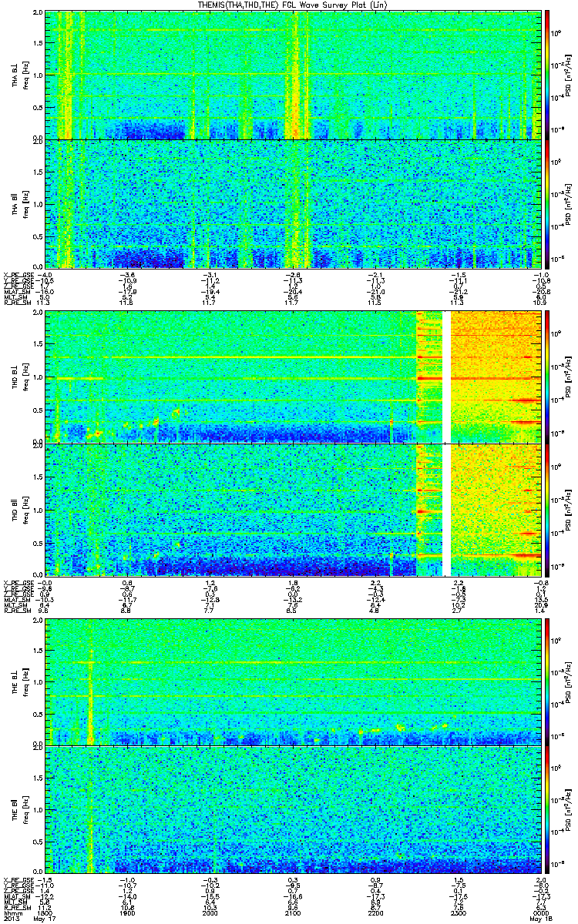This screenshot has width=578, height=924.
Task: Open the THA B∥ spectrogram panel
Action: (x=294, y=203)
